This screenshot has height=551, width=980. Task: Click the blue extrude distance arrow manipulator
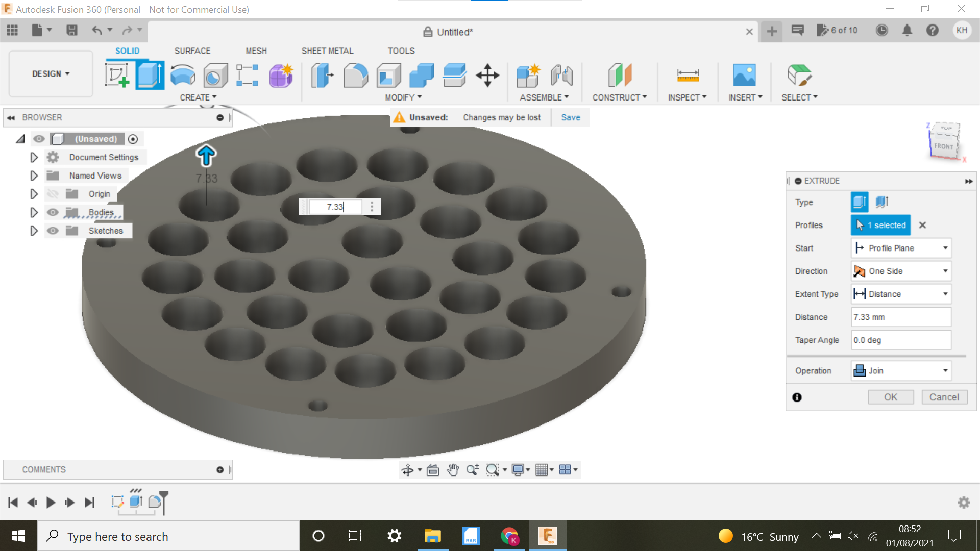[x=206, y=156]
